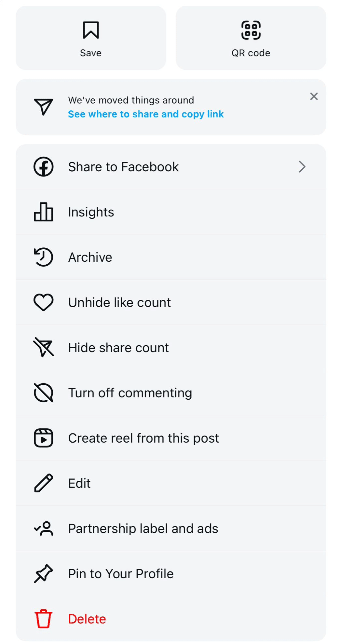Select the pushpin icon for Pin to Your Profile
339x644 pixels.
[x=43, y=574]
